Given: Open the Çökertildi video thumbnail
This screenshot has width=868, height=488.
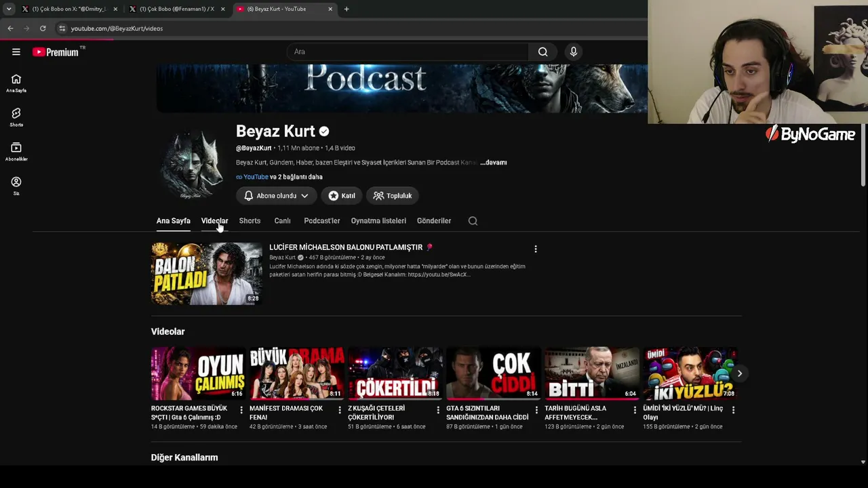Looking at the screenshot, I should click(x=395, y=373).
